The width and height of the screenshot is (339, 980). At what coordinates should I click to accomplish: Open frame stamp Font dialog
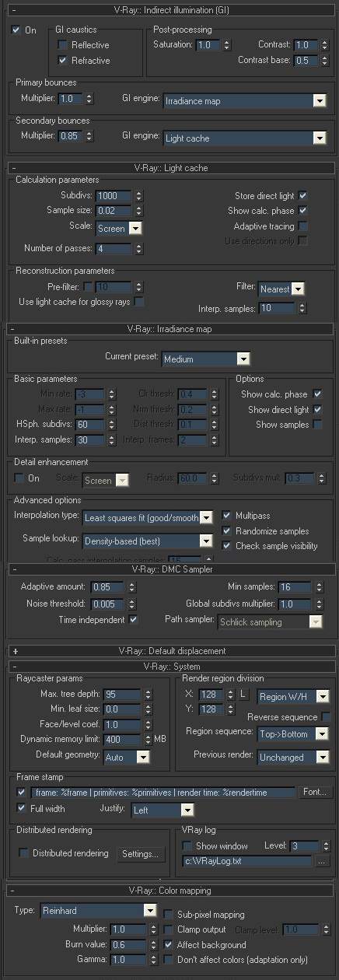coord(316,792)
